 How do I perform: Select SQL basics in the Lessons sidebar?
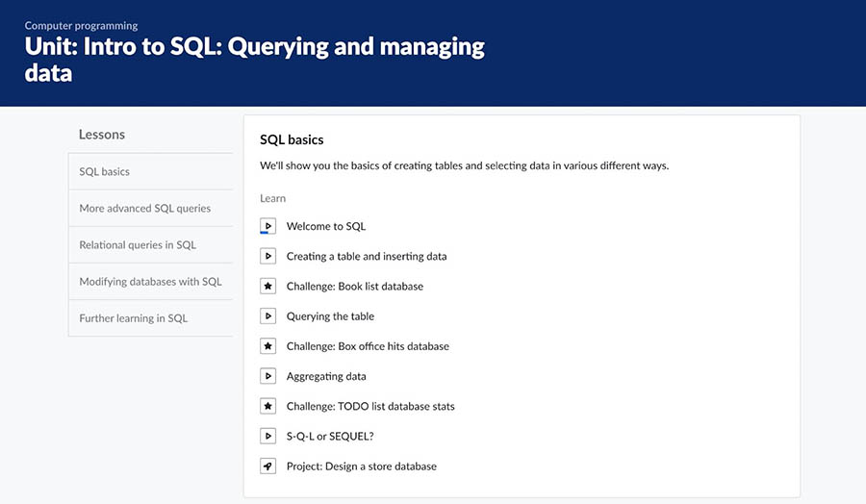click(105, 171)
